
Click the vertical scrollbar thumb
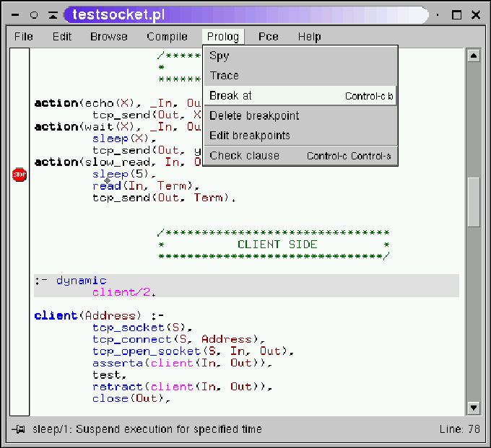(x=474, y=202)
